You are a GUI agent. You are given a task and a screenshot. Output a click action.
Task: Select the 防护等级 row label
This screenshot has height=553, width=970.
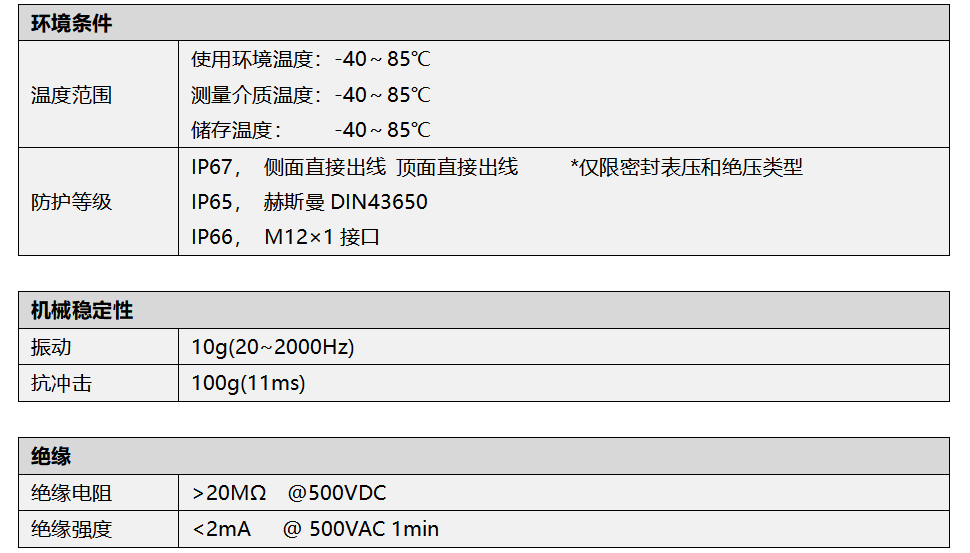point(71,202)
